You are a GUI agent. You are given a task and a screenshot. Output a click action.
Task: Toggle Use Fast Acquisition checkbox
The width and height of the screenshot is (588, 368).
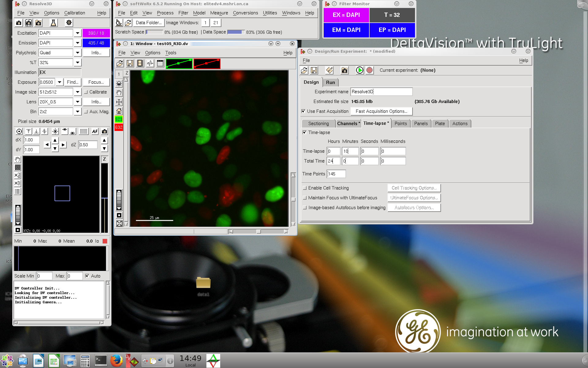pos(303,111)
